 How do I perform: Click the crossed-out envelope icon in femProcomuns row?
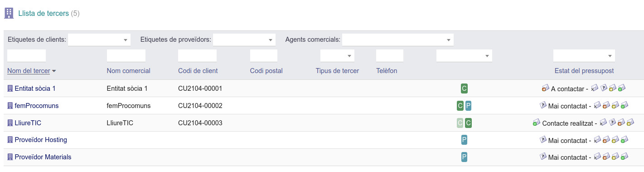[597, 105]
